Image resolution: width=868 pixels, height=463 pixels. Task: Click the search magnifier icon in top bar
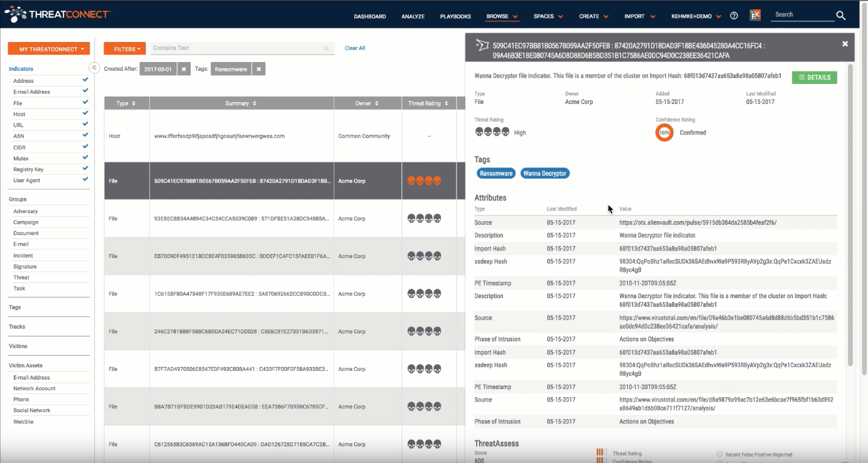pos(841,16)
